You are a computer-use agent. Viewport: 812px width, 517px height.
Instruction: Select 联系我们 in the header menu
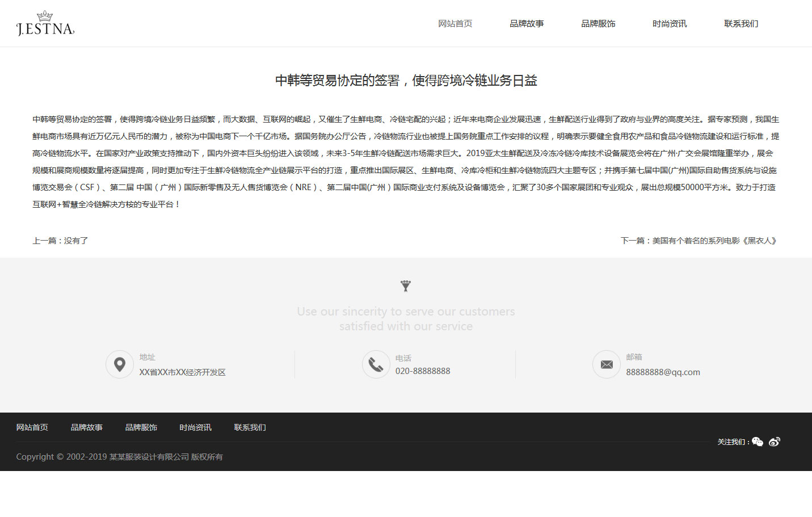741,24
